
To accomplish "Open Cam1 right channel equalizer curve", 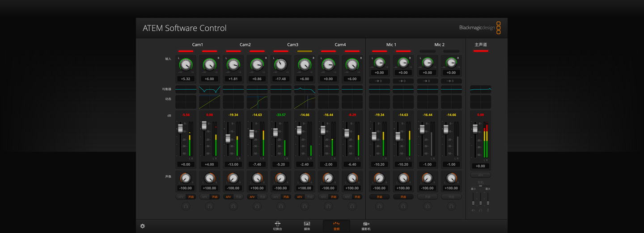I will point(209,89).
